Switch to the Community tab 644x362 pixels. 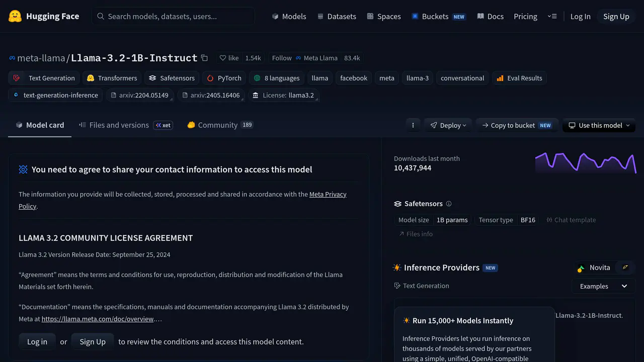[220, 125]
